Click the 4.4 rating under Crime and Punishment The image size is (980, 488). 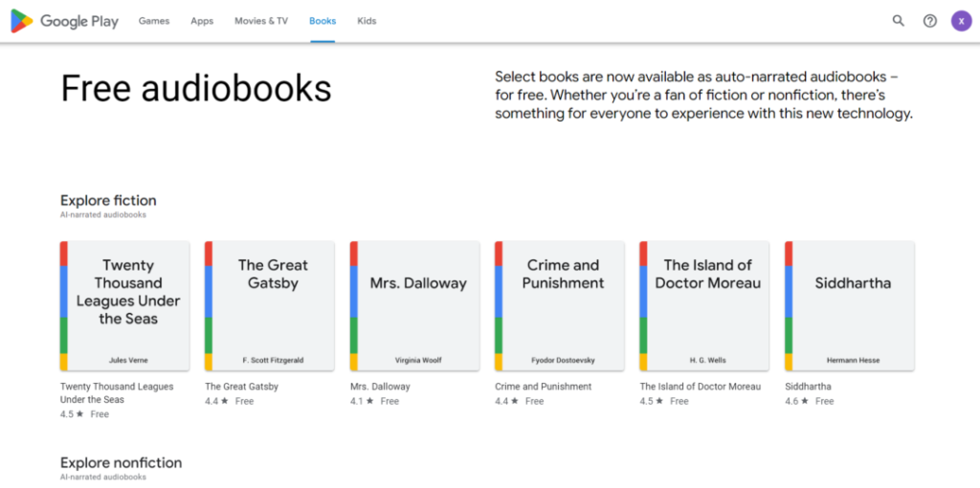coord(506,401)
